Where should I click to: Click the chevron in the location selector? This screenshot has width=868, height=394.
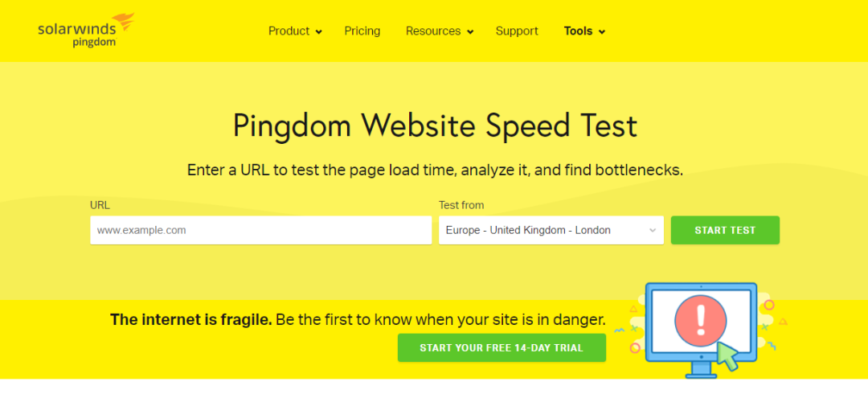(x=652, y=231)
